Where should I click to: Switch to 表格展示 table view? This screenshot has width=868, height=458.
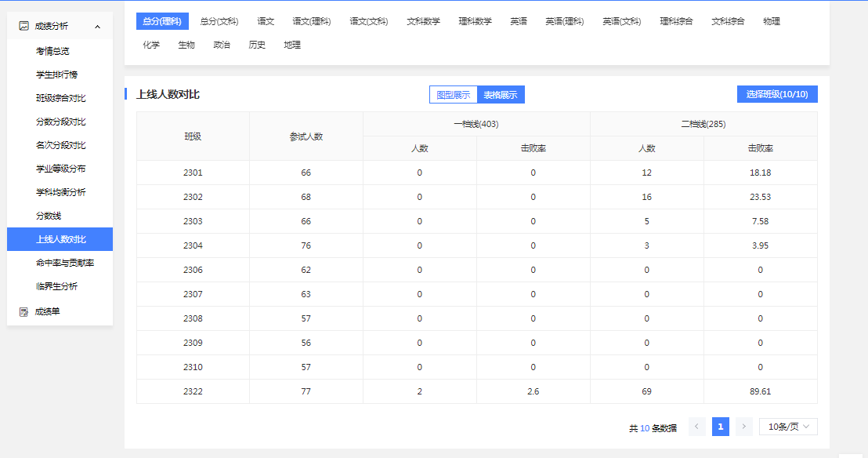pos(501,95)
